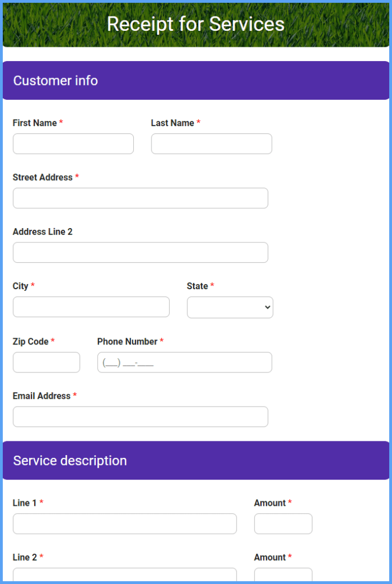
Task: Click the Line 2 service description field
Action: point(125,578)
